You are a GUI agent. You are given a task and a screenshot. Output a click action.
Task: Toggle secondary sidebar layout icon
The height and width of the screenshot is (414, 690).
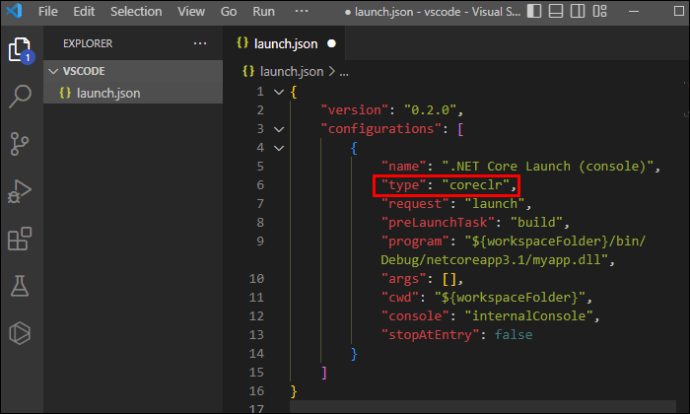(x=577, y=11)
